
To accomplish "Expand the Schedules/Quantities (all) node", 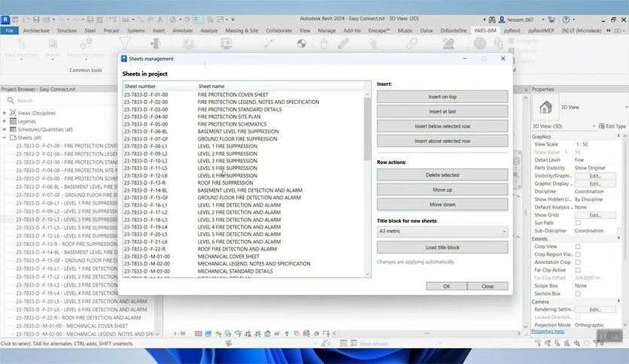I will [x=5, y=129].
